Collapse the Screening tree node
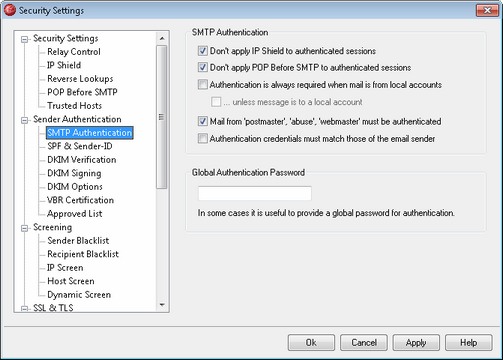503x360 pixels. coord(24,228)
